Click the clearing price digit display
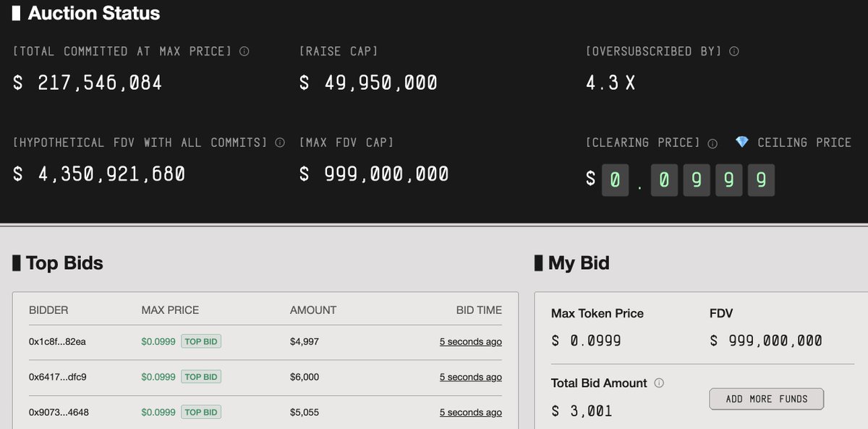Image resolution: width=868 pixels, height=429 pixels. coord(688,180)
